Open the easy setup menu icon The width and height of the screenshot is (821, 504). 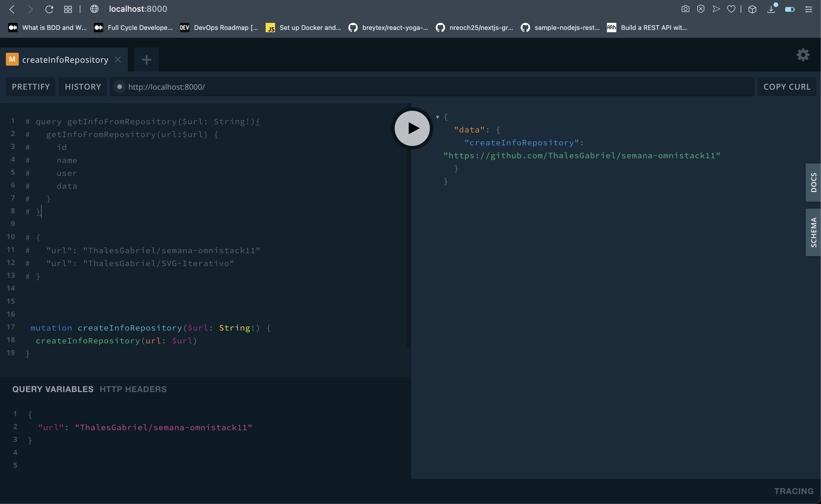(809, 9)
